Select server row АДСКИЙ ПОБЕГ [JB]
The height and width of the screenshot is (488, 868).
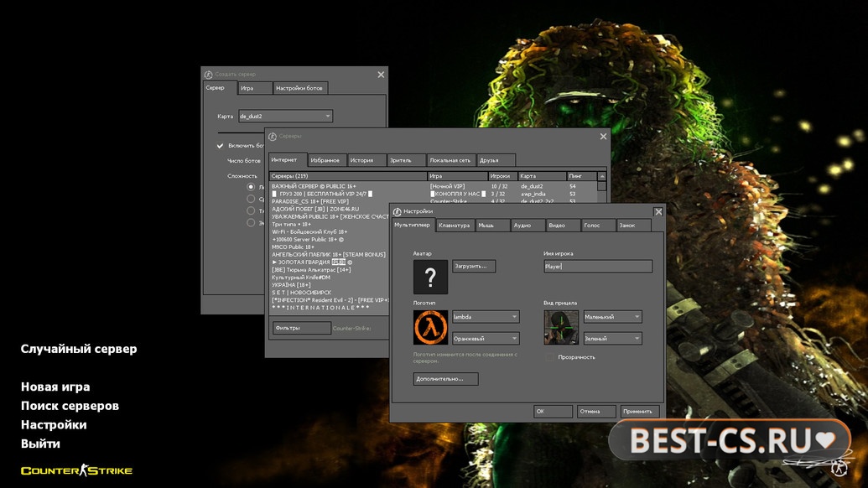pyautogui.click(x=330, y=209)
